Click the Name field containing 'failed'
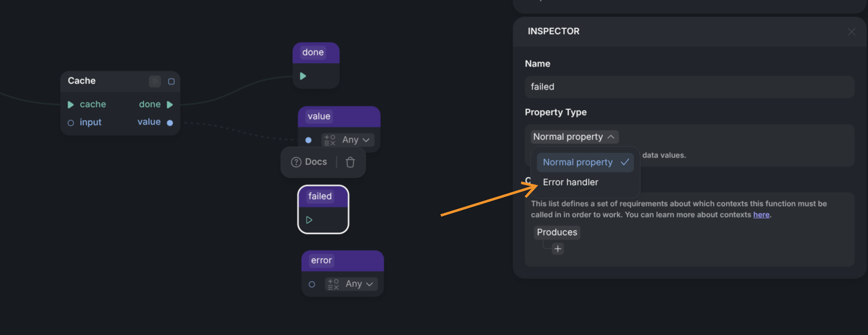Image resolution: width=868 pixels, height=335 pixels. point(689,86)
